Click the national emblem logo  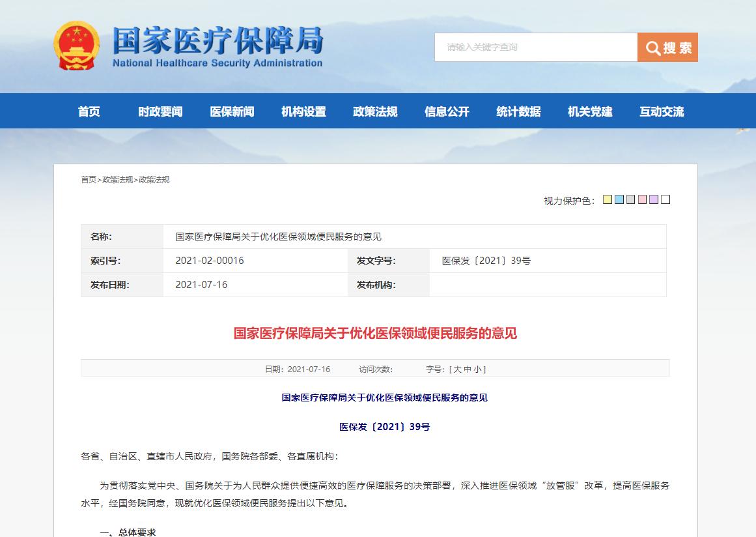click(x=78, y=46)
